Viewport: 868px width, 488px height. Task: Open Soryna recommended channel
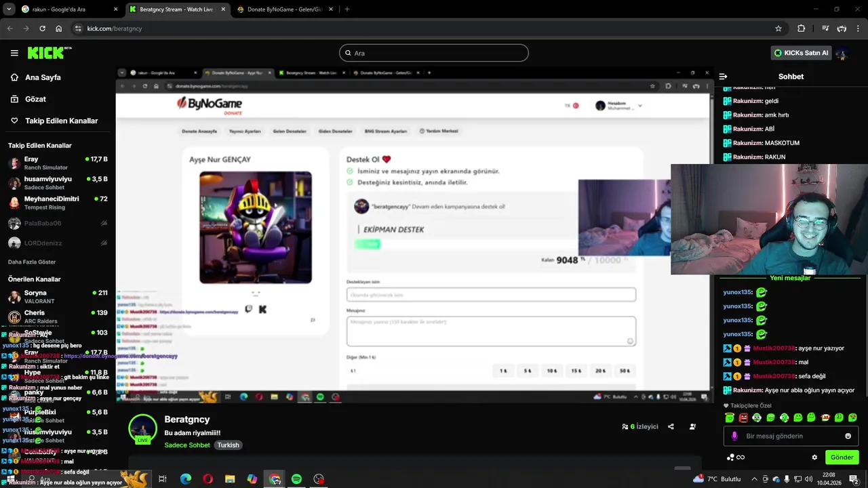[57, 297]
